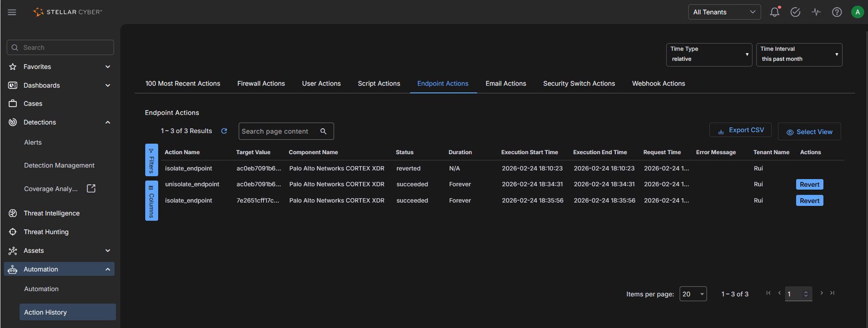The height and width of the screenshot is (328, 868).
Task: Click the user avatar icon
Action: point(857,12)
